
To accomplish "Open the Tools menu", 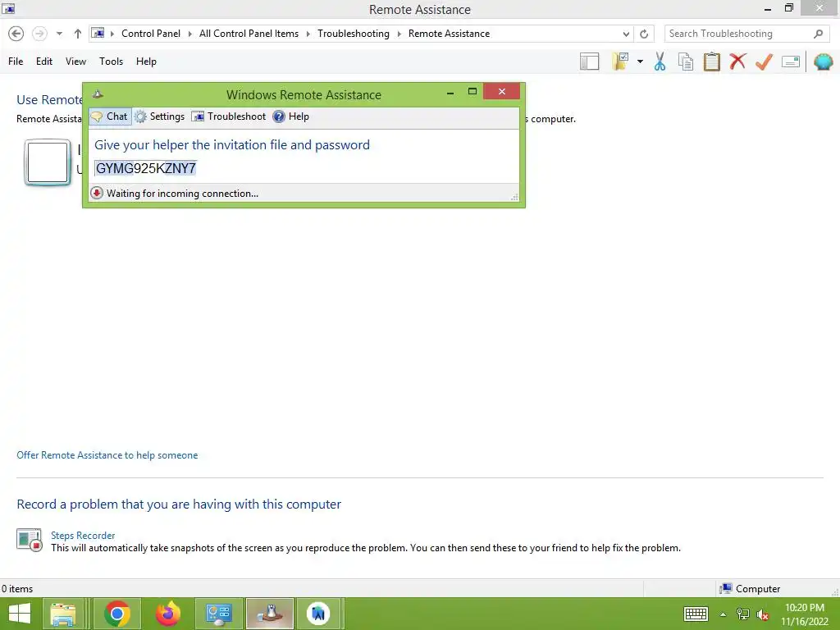I will point(111,62).
